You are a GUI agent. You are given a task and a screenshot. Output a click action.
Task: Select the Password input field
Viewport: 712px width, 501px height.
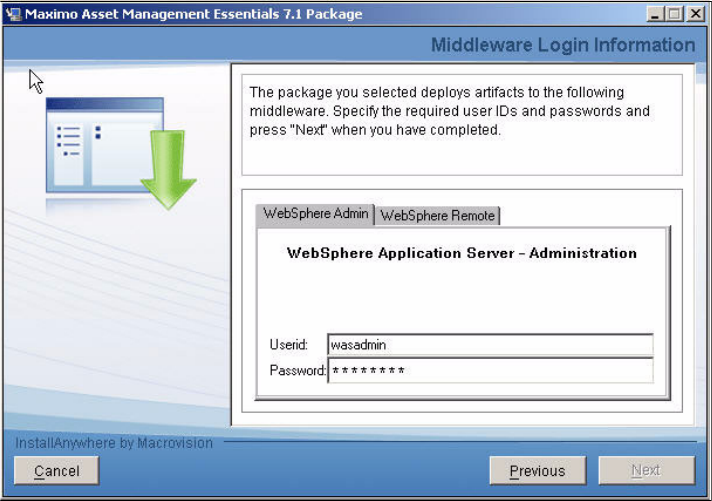point(490,371)
